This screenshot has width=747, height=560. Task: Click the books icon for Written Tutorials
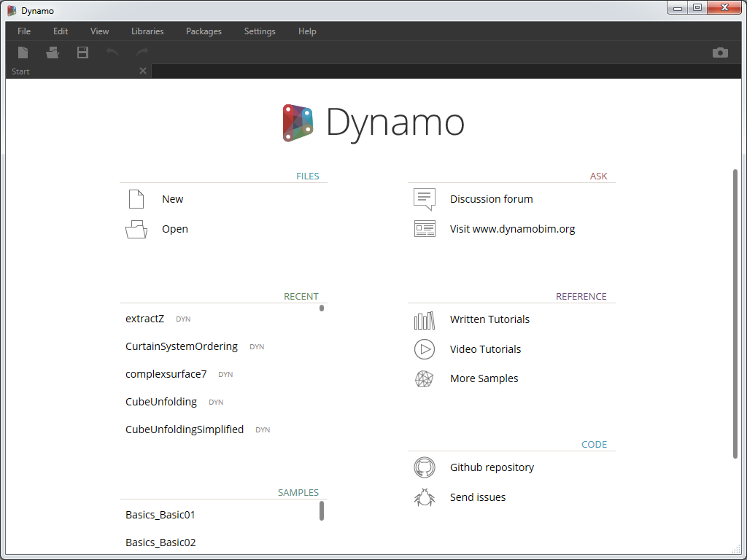click(x=424, y=321)
